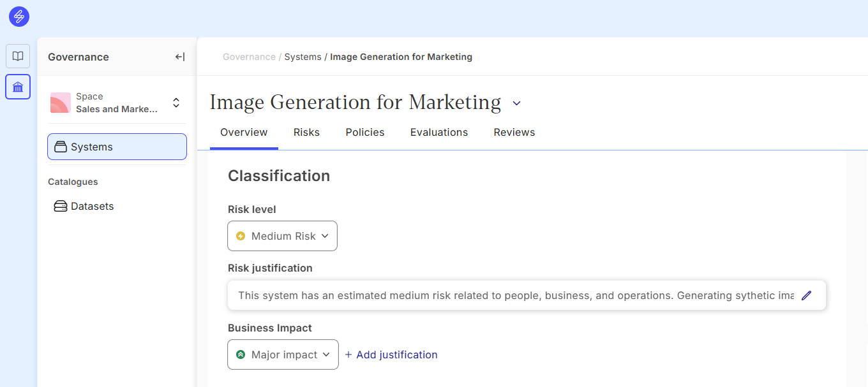Click the Add justification link

[x=391, y=354]
